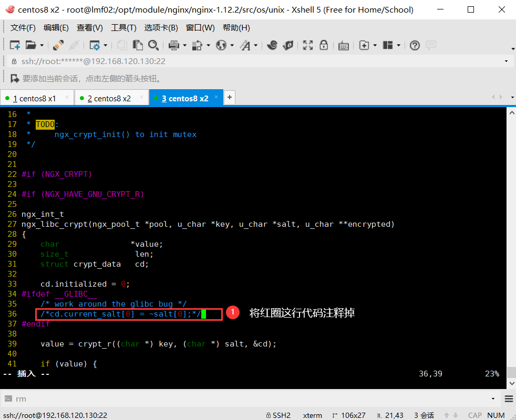Click the search magnifier toolbar icon
This screenshot has width=516, height=420.
[153, 45]
